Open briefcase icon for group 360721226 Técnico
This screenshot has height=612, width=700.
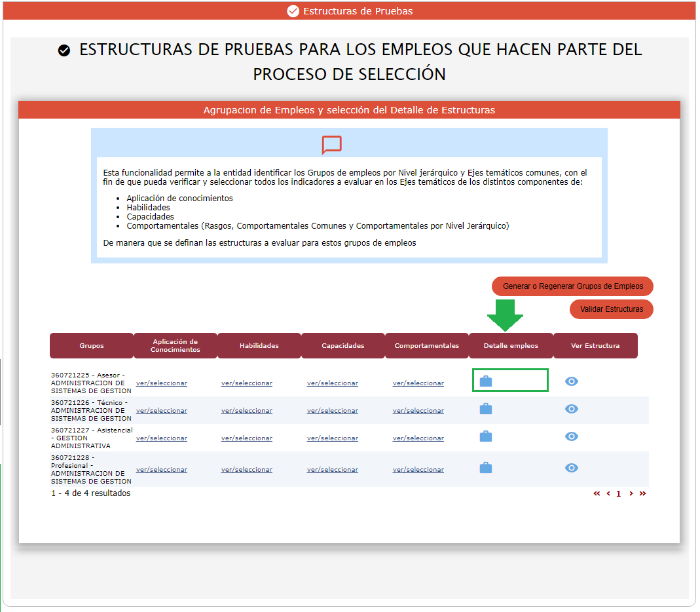[x=486, y=409]
